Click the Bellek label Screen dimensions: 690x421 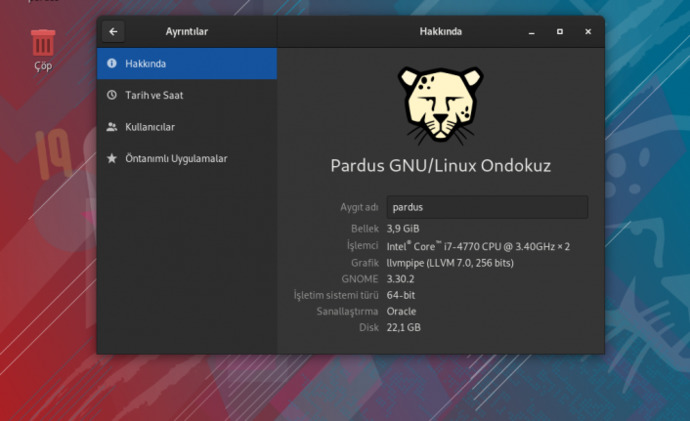pyautogui.click(x=365, y=229)
